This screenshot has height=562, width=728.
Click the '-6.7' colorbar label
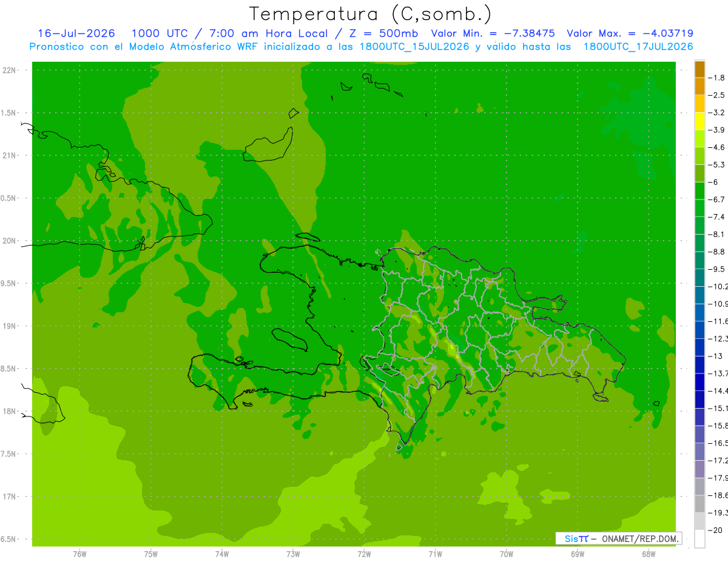pyautogui.click(x=716, y=199)
